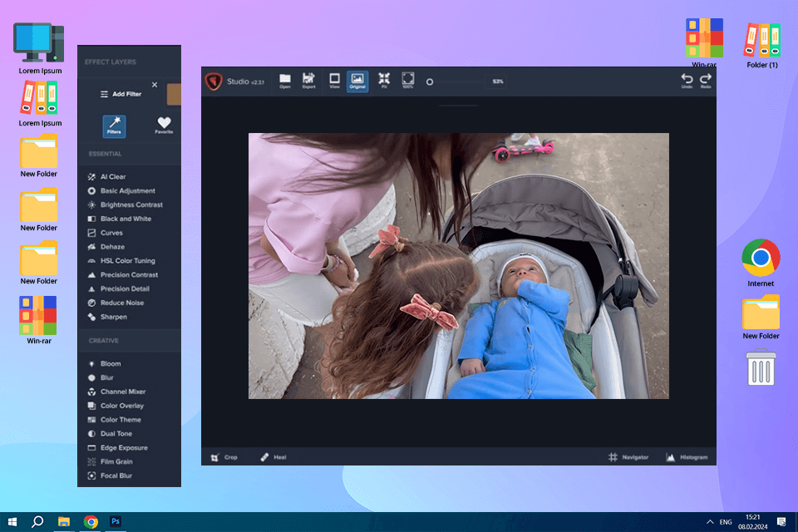Click the 100% zoom icon
The image size is (798, 532).
[407, 81]
